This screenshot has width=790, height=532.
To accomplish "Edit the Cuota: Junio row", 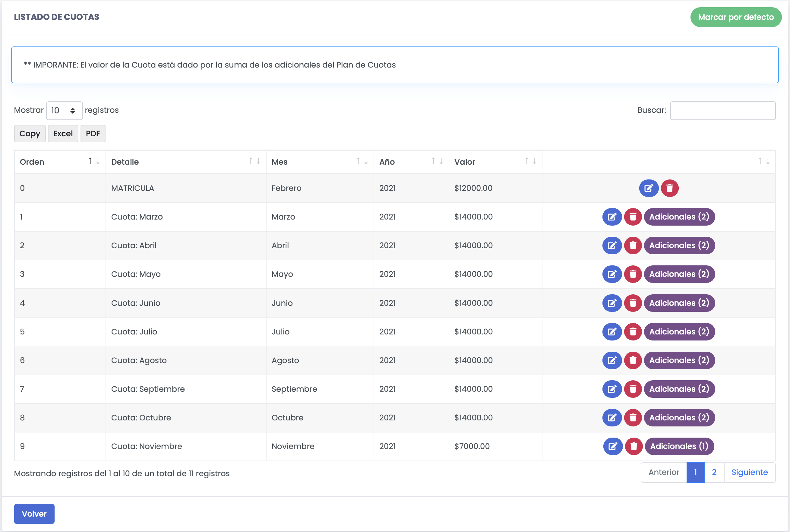I will tap(612, 303).
